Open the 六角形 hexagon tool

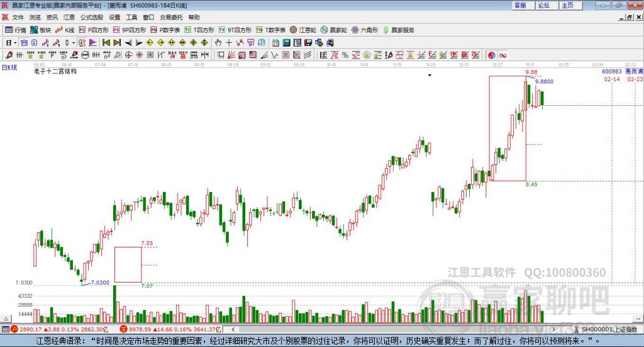(365, 30)
